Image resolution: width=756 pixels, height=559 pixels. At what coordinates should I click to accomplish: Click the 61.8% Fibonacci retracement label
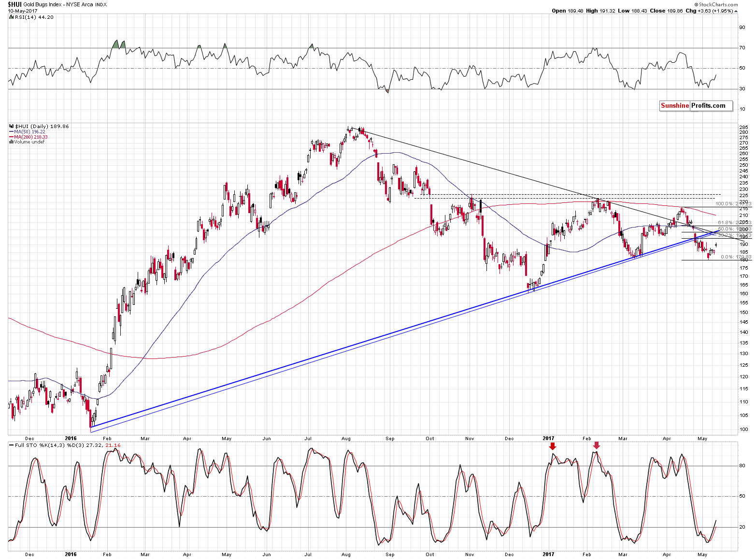tap(734, 223)
